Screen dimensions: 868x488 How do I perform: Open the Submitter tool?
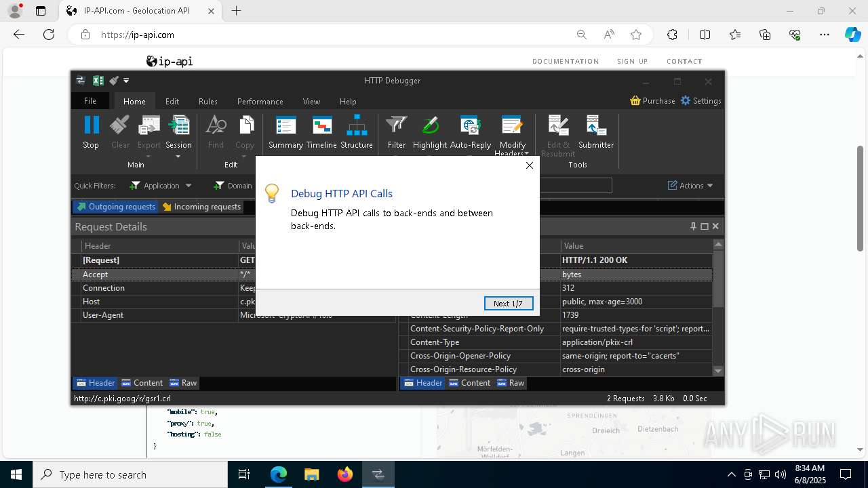[x=596, y=132]
